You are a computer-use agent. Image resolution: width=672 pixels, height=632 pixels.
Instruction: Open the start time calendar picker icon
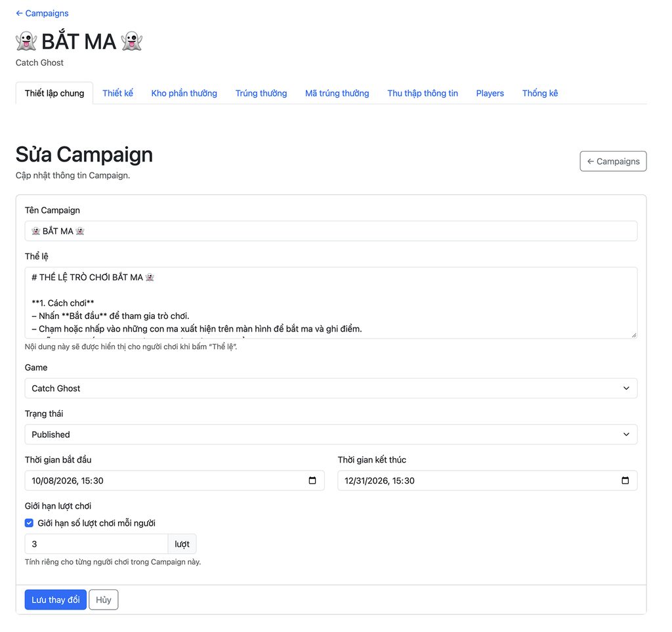tap(312, 480)
